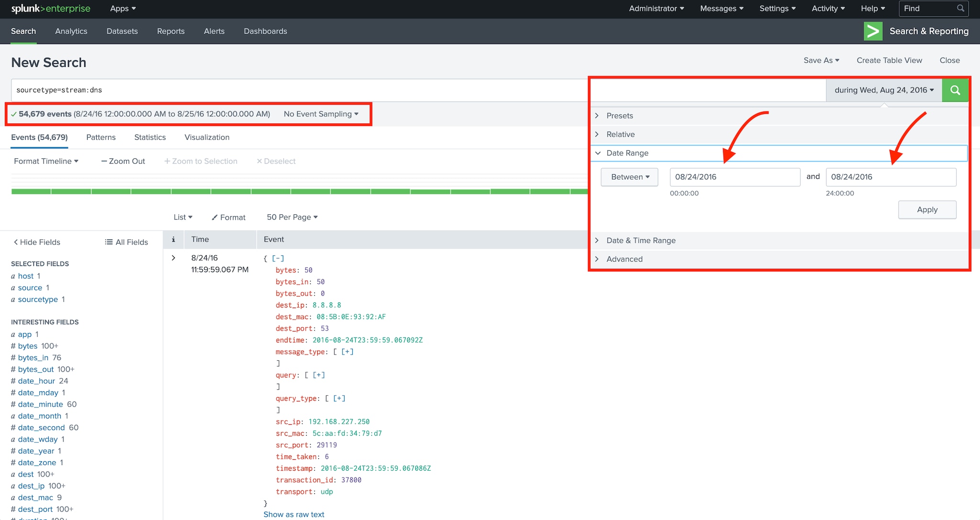Click Create Table View
Screen dimensions: 980x520
click(889, 60)
